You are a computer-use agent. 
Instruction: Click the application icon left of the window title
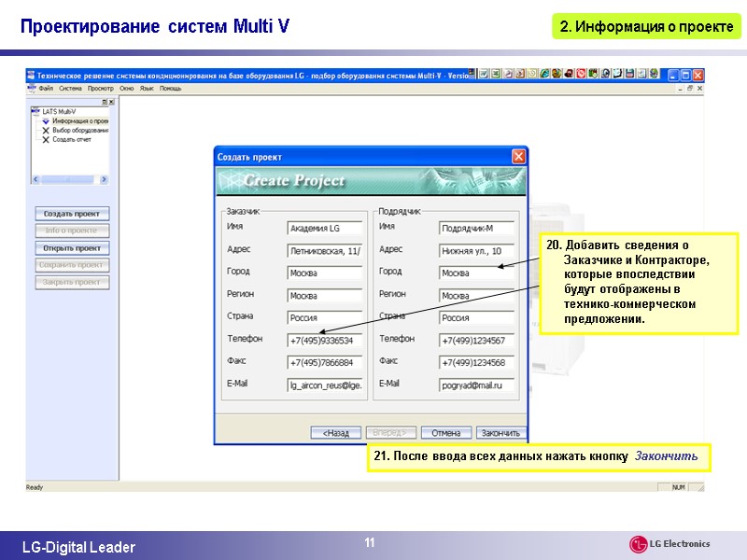pyautogui.click(x=32, y=76)
